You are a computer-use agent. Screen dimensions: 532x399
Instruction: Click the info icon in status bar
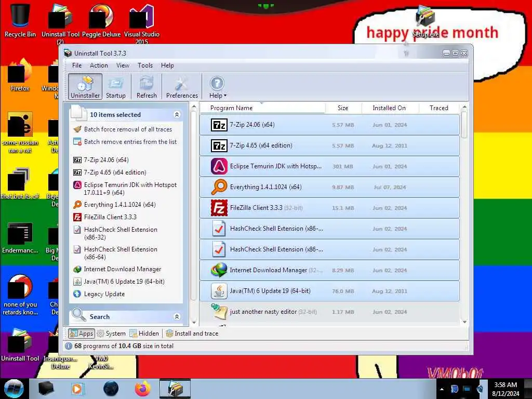click(69, 346)
